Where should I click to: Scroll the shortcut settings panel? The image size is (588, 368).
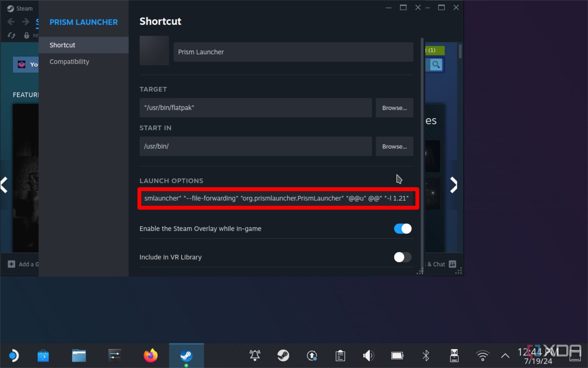point(420,157)
